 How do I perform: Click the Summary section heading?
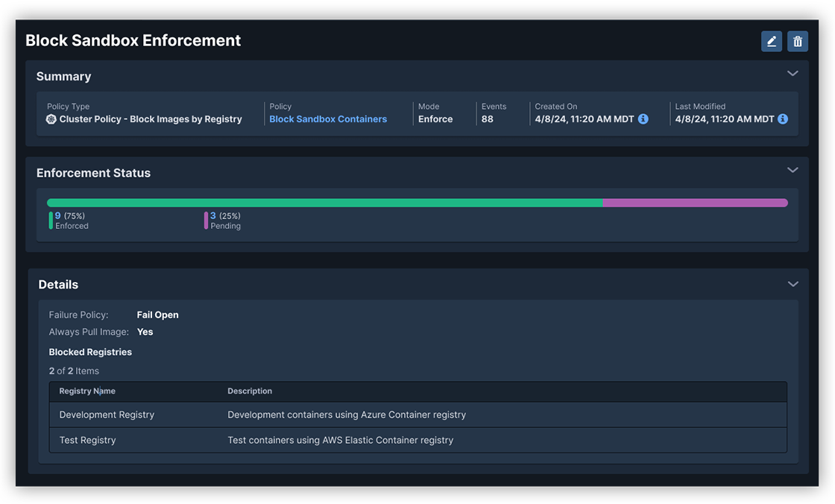point(64,77)
